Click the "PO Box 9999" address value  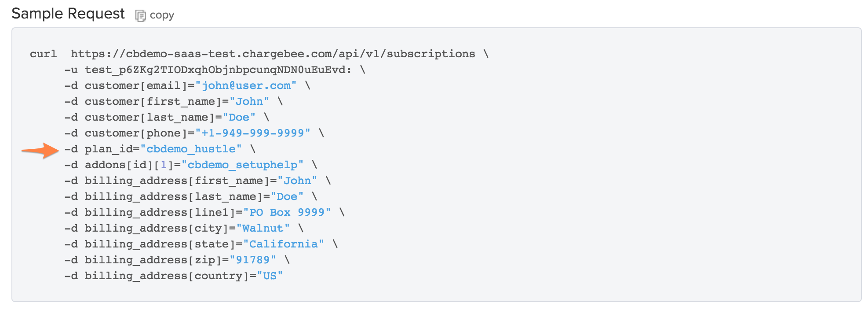(x=287, y=212)
